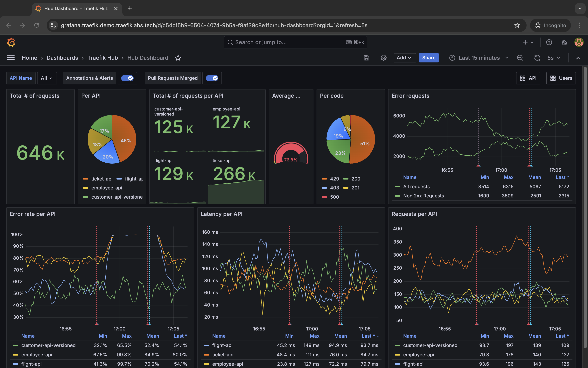
Task: Toggle Pull Requests Merged switch
Action: pos(212,78)
